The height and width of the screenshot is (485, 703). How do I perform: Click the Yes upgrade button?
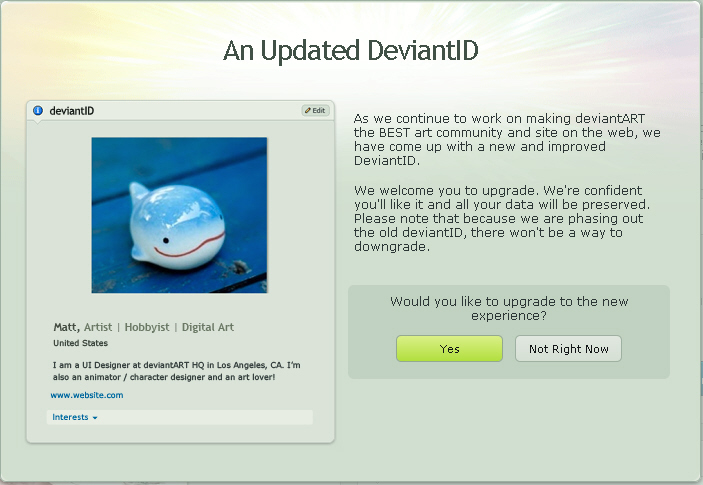(449, 349)
